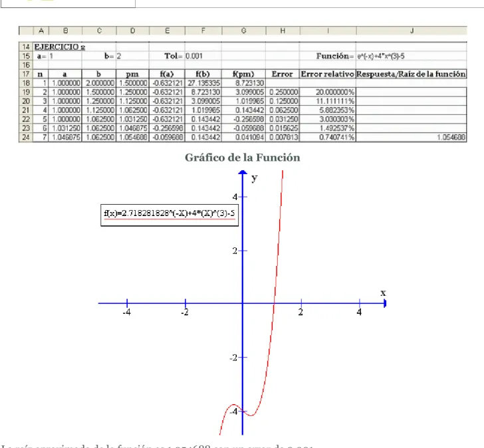
Task: Click the 'Gráfico de la Función' chart title
Action: point(242,158)
